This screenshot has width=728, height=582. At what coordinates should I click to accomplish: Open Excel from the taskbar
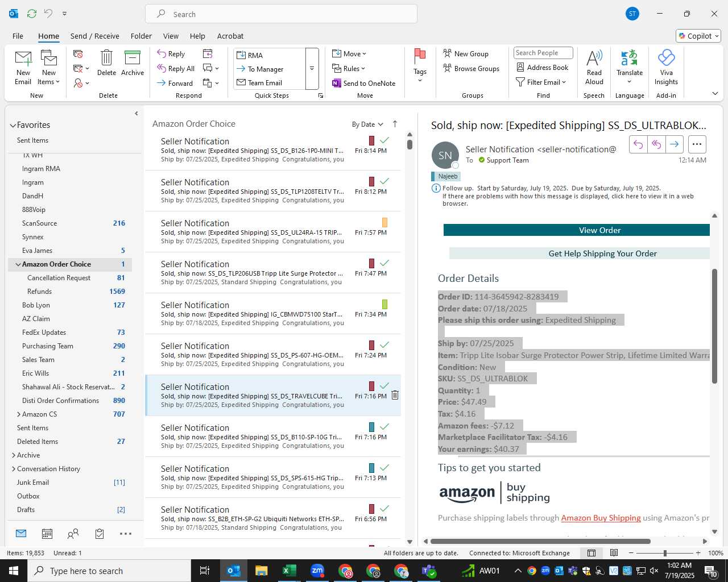pos(289,571)
